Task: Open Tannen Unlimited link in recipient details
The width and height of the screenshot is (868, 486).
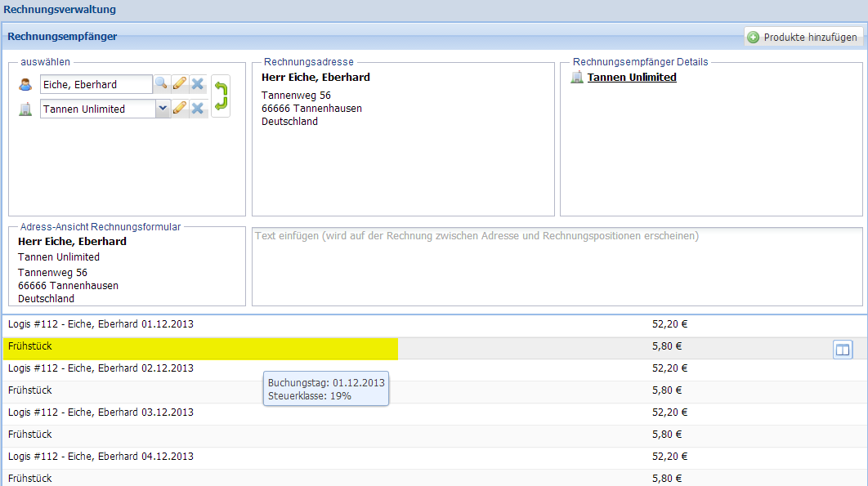Action: point(631,78)
